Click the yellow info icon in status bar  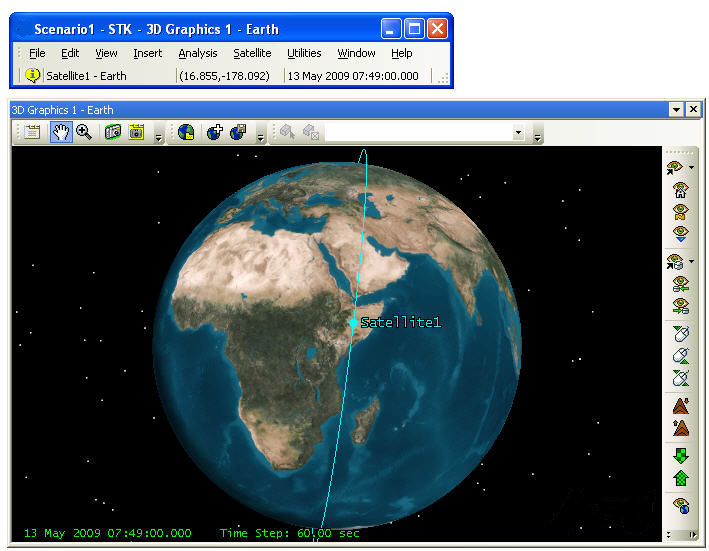(33, 76)
